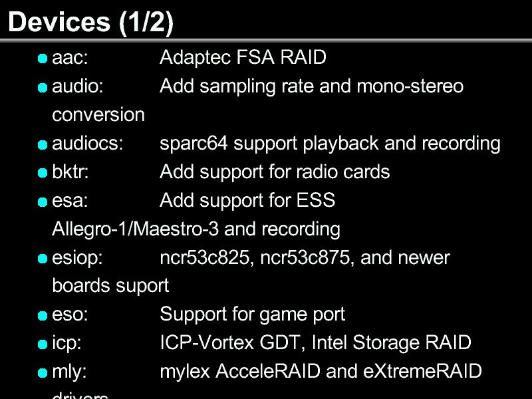Select the bullet before audiocs
The width and height of the screenshot is (532, 399).
point(43,144)
